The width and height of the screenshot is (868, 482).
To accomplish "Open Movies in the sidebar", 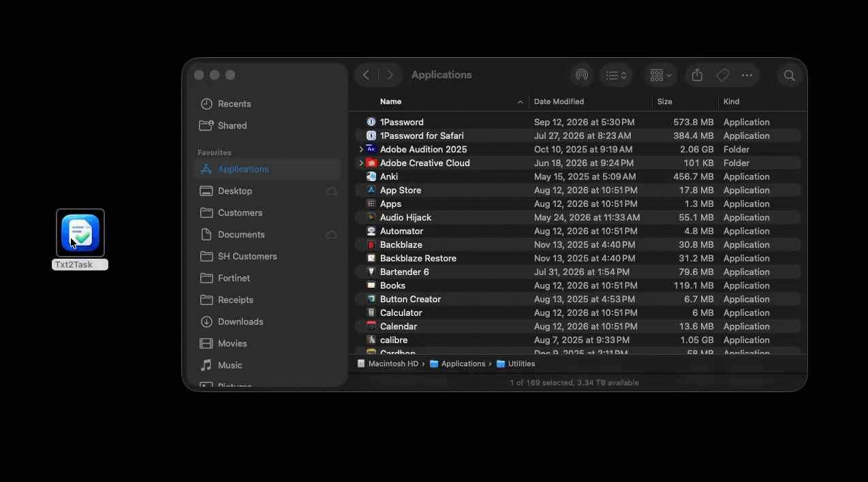I will point(267,343).
